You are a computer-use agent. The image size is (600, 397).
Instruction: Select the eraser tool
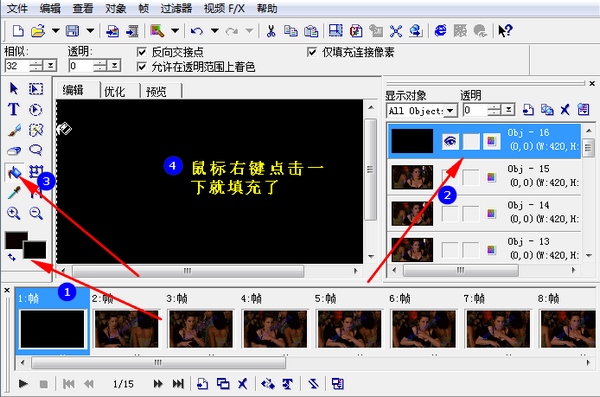pyautogui.click(x=14, y=151)
